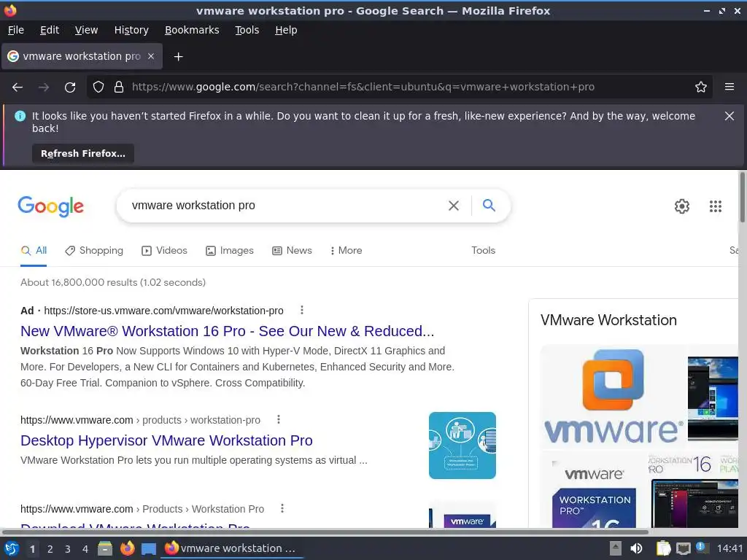Open the Bookmarks menu
The image size is (747, 560).
coord(192,30)
